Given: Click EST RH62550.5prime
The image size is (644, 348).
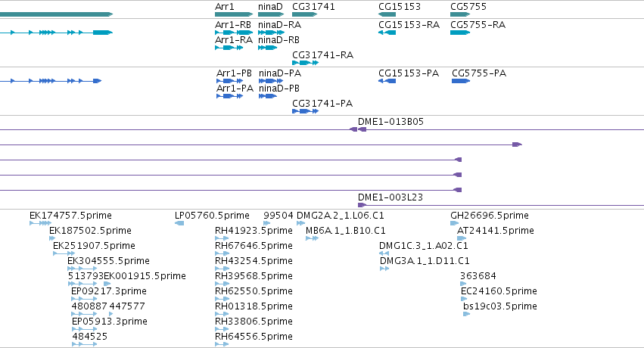Looking at the screenshot, I should coord(254,292).
